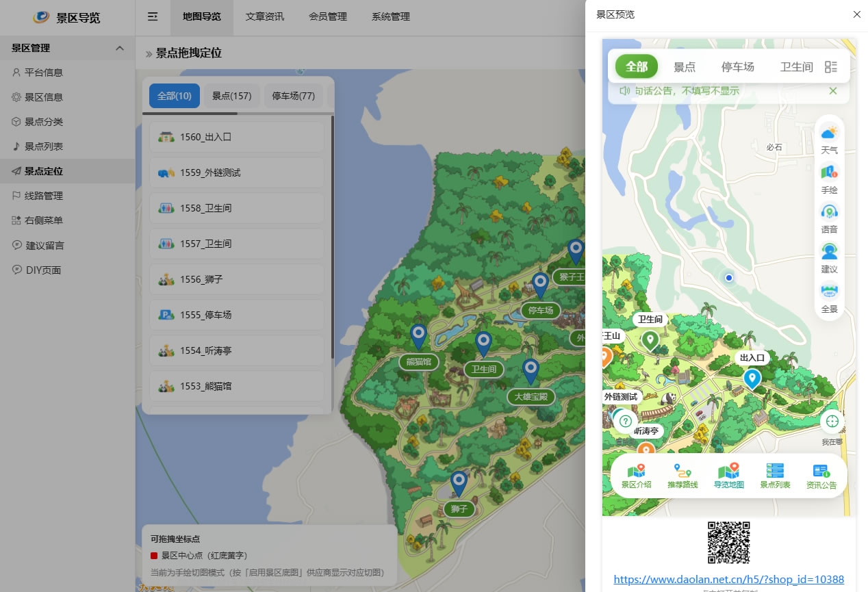The image size is (868, 592).
Task: Open the 建议 suggestion icon in preview
Action: click(x=829, y=258)
